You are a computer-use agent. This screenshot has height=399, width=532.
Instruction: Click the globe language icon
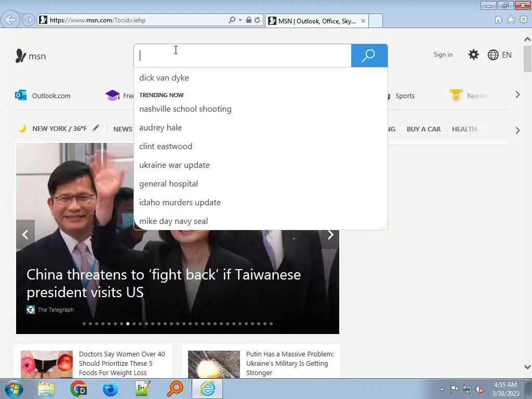click(x=493, y=55)
